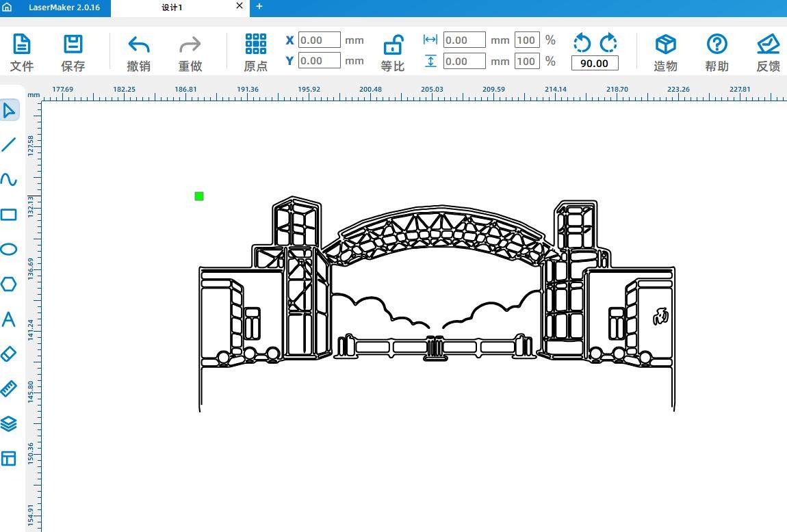Choose the straight line drawing tool
The image size is (787, 532).
click(9, 144)
